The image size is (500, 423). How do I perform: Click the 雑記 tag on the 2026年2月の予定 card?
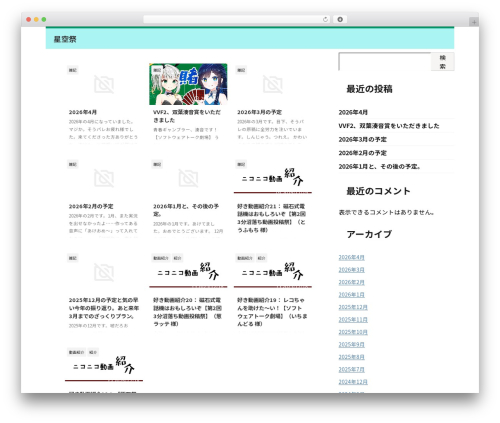tap(73, 164)
